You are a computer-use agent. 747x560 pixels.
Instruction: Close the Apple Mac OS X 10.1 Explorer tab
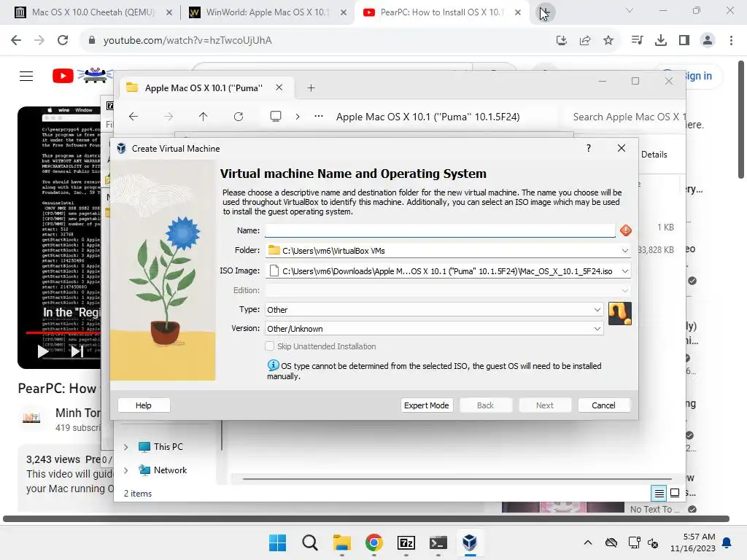pyautogui.click(x=279, y=87)
